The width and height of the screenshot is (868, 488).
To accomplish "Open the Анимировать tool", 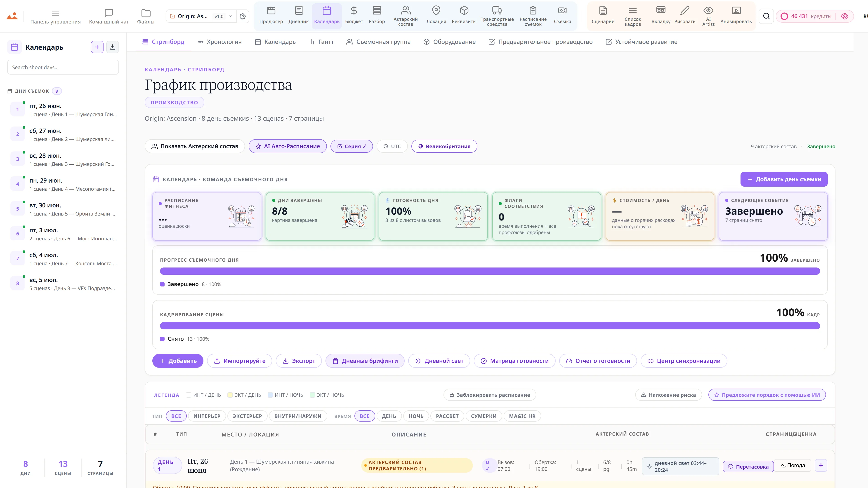I will tap(736, 16).
